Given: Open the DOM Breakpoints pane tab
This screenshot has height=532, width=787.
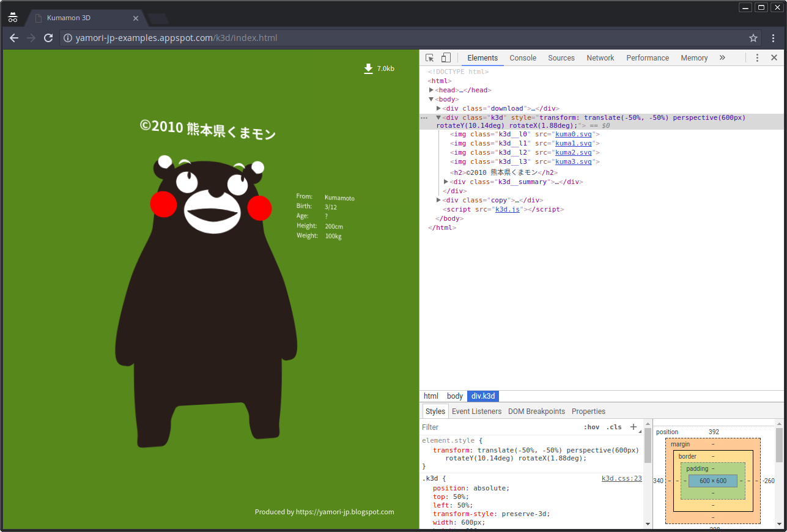Looking at the screenshot, I should point(536,412).
